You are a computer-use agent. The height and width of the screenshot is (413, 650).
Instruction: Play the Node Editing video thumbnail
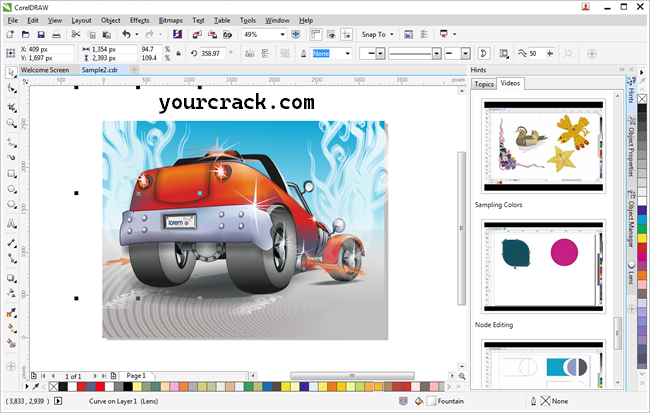[543, 266]
